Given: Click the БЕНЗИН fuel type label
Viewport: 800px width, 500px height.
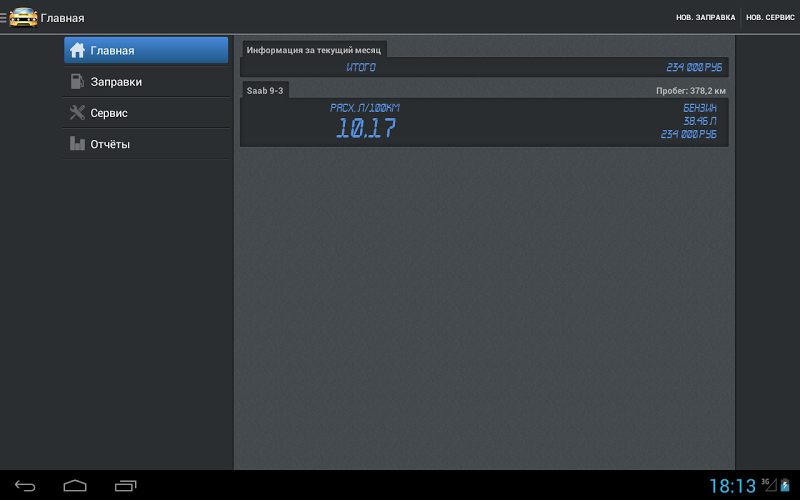Looking at the screenshot, I should [x=700, y=108].
